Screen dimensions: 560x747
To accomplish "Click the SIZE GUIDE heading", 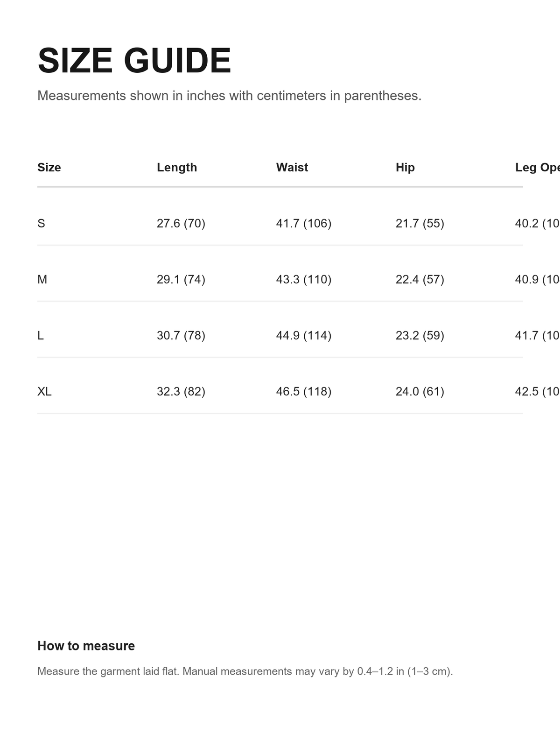I will tap(134, 61).
